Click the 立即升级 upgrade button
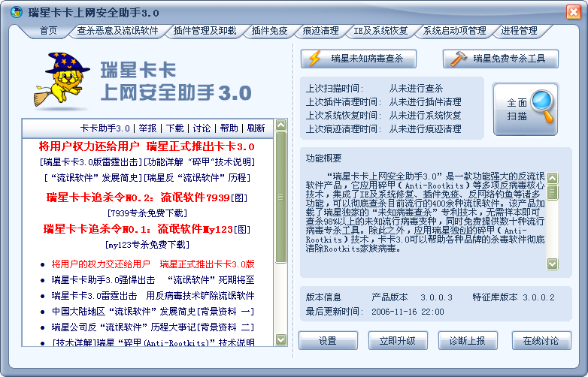 [x=398, y=341]
